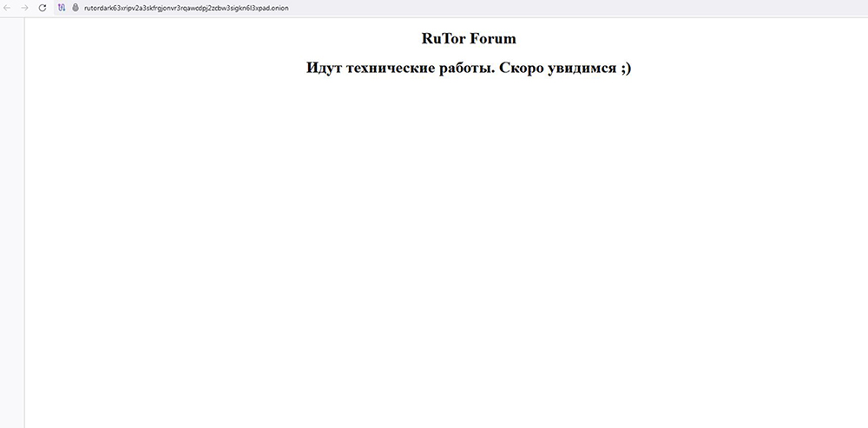Click the forward navigation arrow

click(24, 7)
